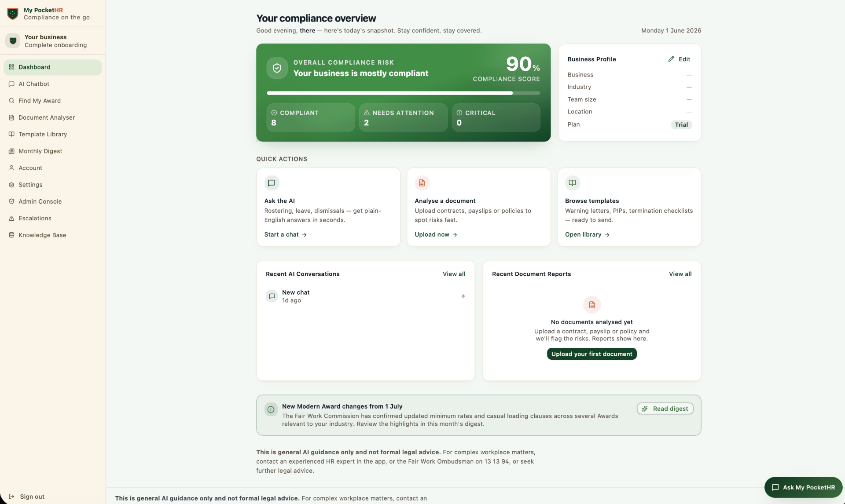This screenshot has width=845, height=504.
Task: Open Dashboard in the sidebar
Action: [x=53, y=67]
